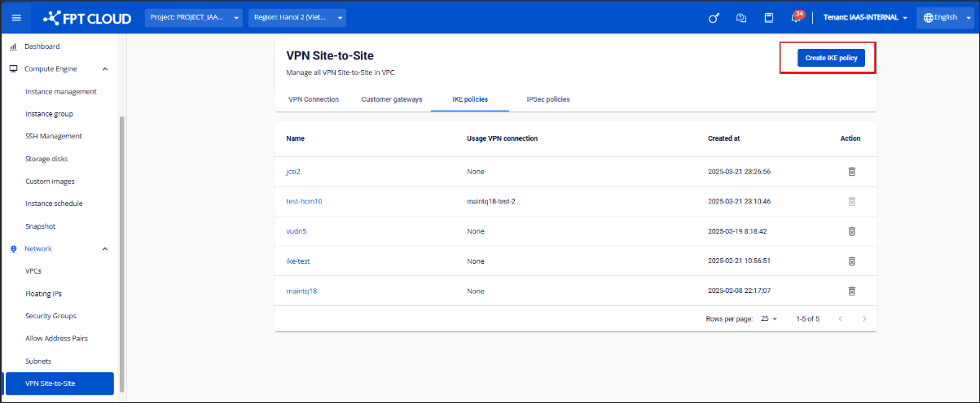Click the 2025-03-21 23:26:56 timestamp
This screenshot has height=403, width=980.
tap(739, 172)
